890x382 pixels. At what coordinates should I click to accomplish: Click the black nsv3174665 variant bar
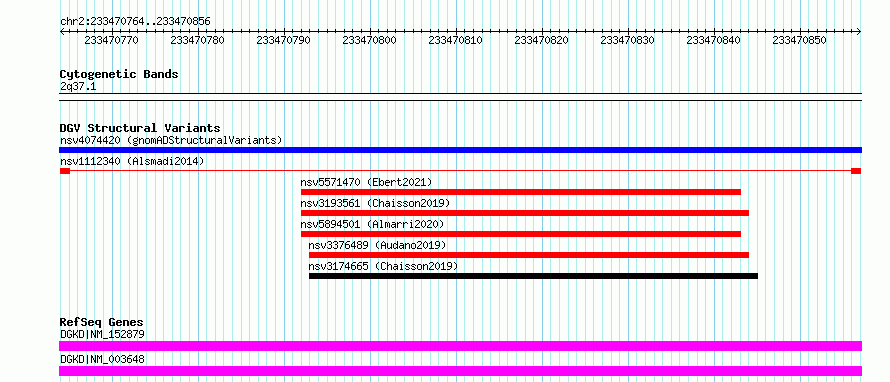533,276
